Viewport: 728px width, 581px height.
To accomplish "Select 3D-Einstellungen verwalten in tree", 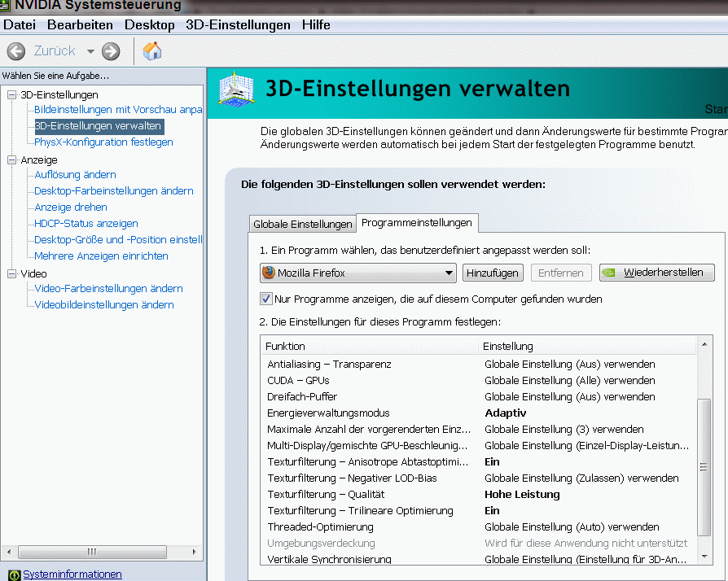I will [x=98, y=126].
